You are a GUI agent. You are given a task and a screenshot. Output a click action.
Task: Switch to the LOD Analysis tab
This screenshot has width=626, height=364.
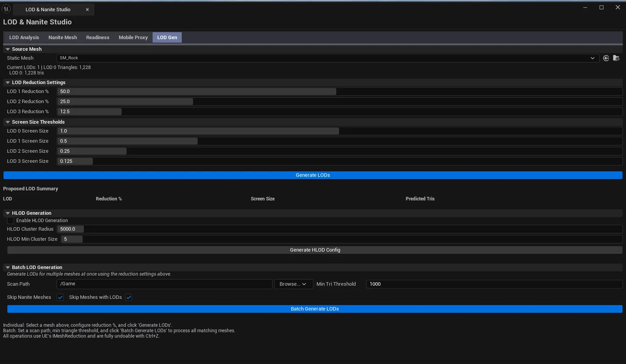coord(24,37)
